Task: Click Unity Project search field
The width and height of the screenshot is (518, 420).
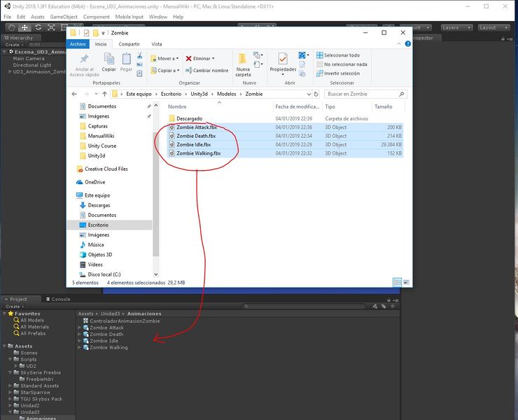Action: (x=304, y=307)
